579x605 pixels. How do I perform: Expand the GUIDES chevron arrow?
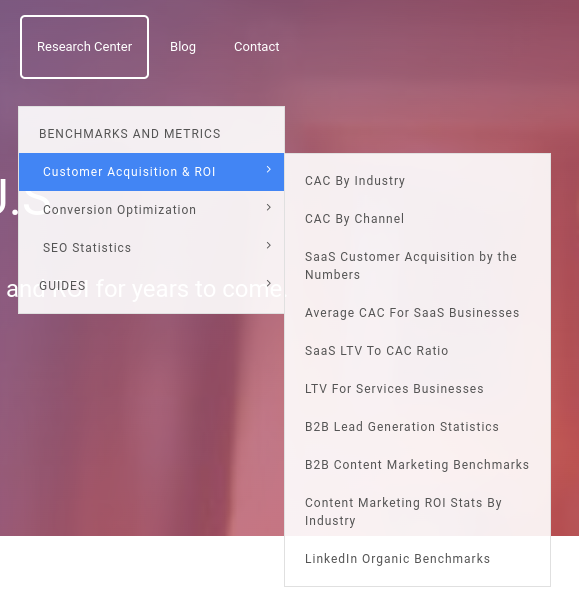coord(269,283)
